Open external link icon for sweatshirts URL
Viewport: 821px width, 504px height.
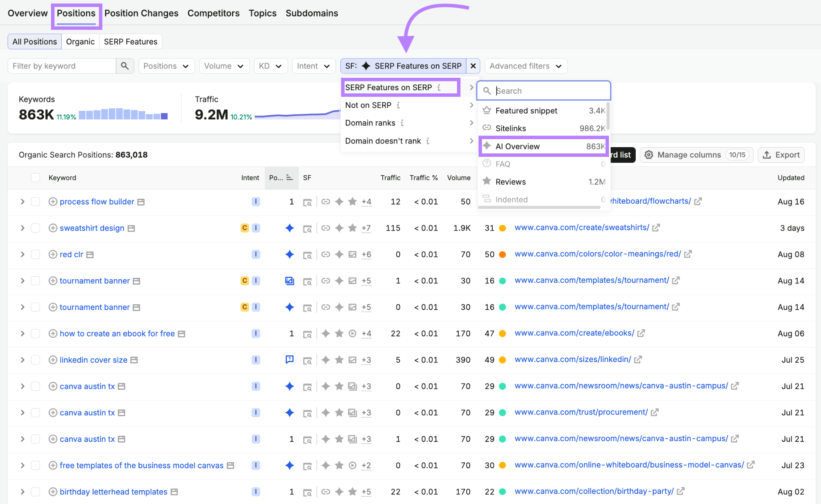(656, 228)
